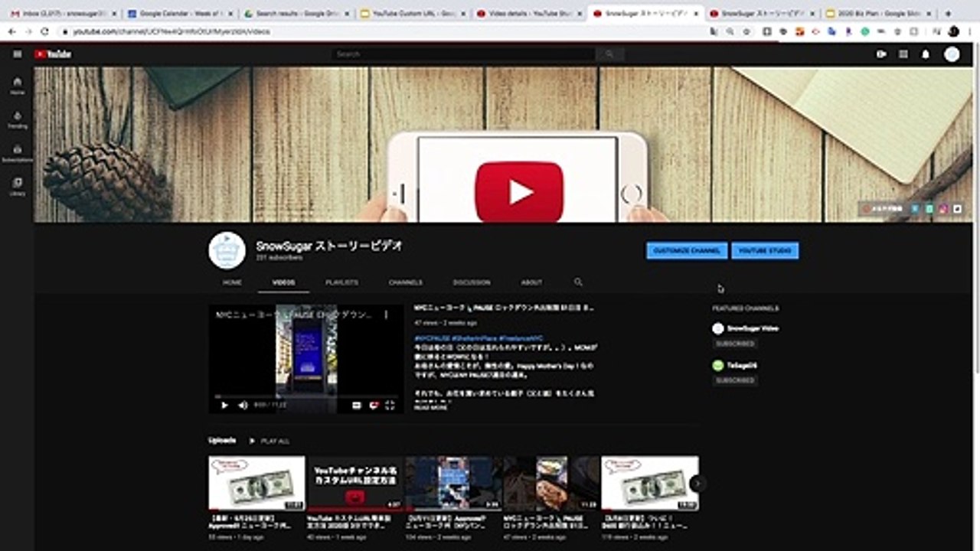The height and width of the screenshot is (551, 980).
Task: Open the account avatar menu
Action: coord(952,54)
